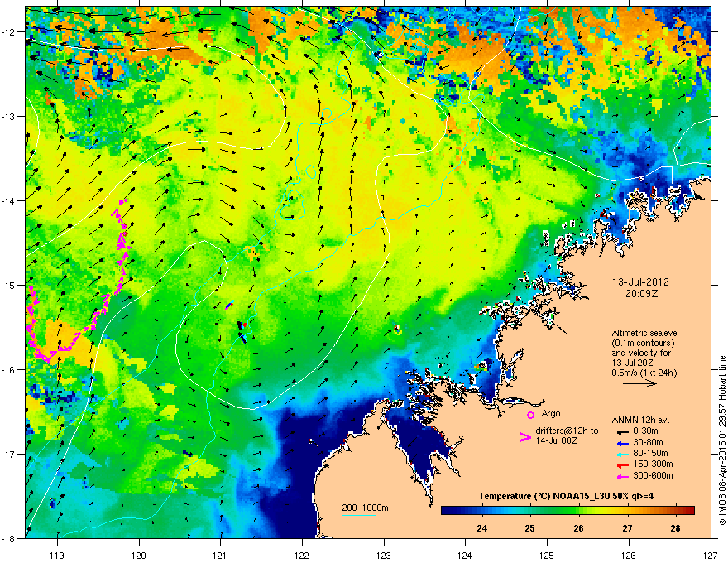This screenshot has width=728, height=563.
Task: Click longitude label 123 on the axis
Action: (x=384, y=555)
